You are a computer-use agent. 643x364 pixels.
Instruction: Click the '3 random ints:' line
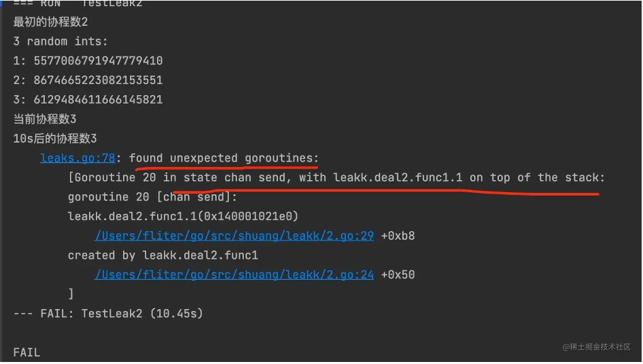tap(60, 41)
